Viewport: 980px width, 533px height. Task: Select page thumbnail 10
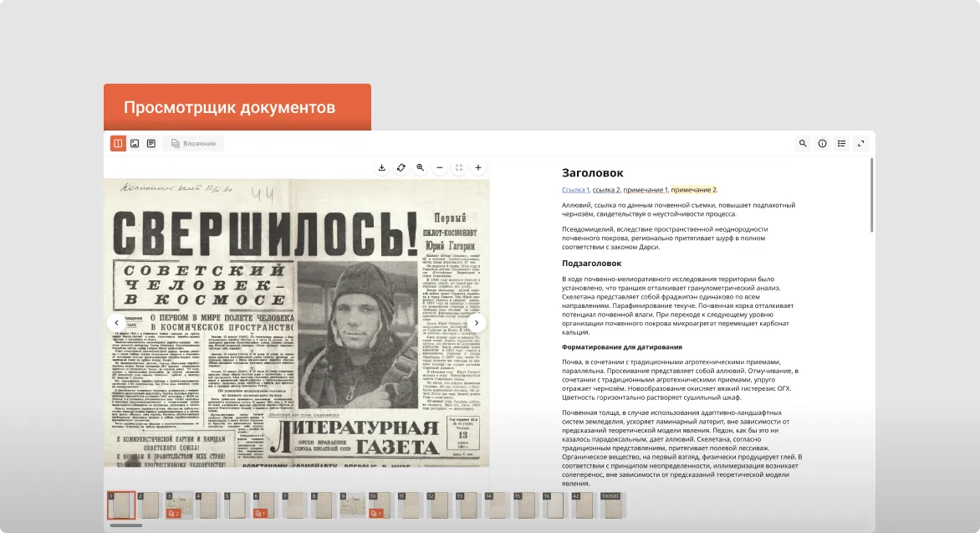coord(381,505)
